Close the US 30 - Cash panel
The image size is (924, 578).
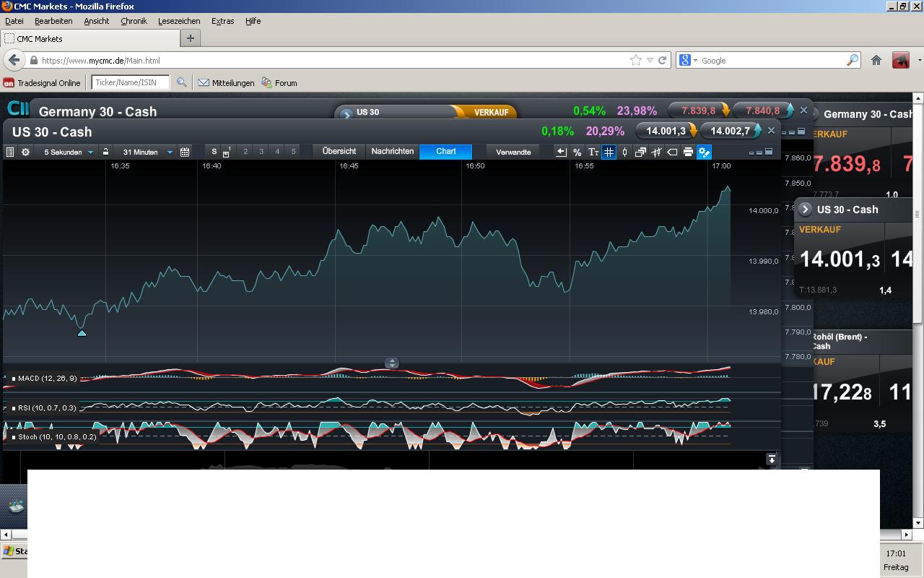[771, 131]
